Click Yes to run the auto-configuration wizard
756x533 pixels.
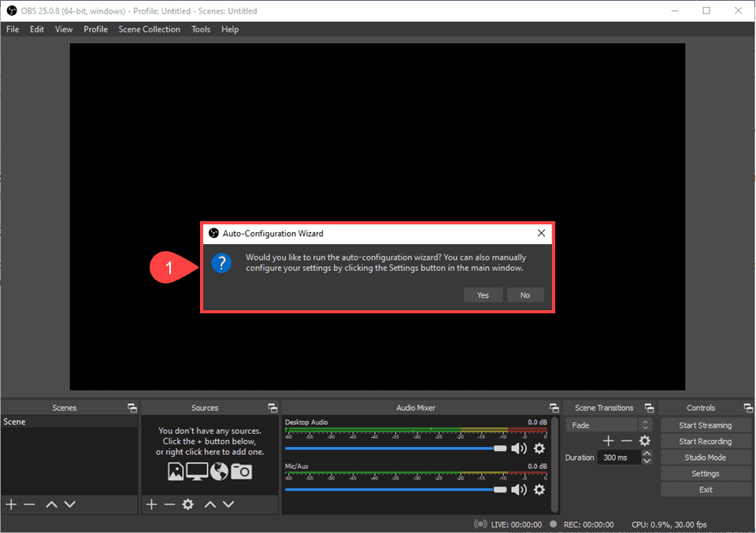(x=483, y=294)
